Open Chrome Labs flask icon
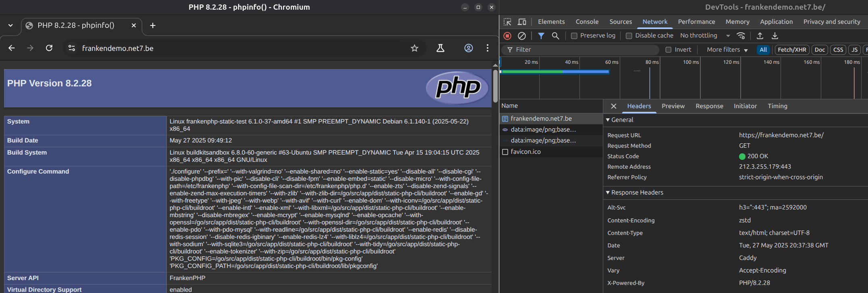Screen dimensions: 868x293 [x=440, y=48]
